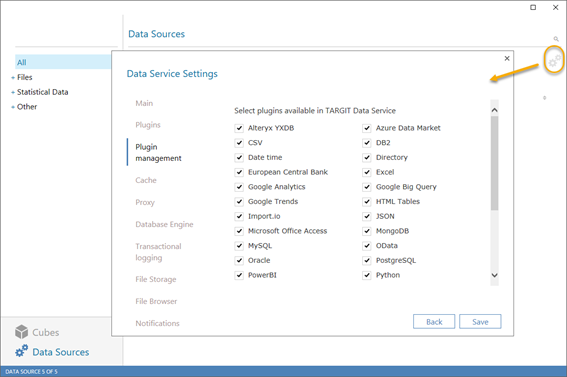
Task: Open the data service settings gear icon
Action: (554, 61)
